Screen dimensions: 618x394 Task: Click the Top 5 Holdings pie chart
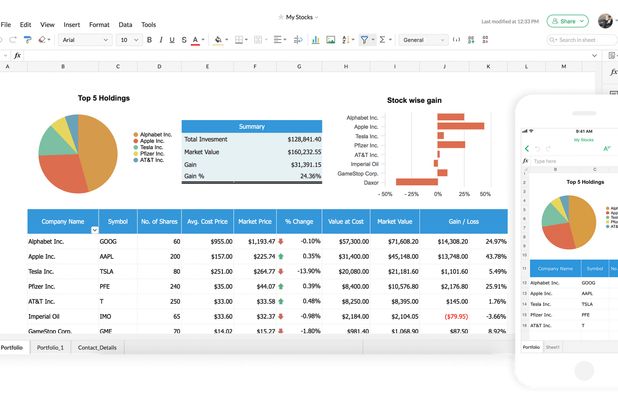click(78, 154)
